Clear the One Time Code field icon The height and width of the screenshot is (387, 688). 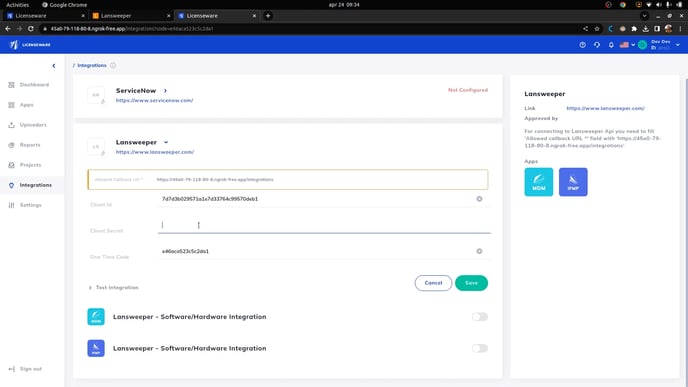(479, 251)
